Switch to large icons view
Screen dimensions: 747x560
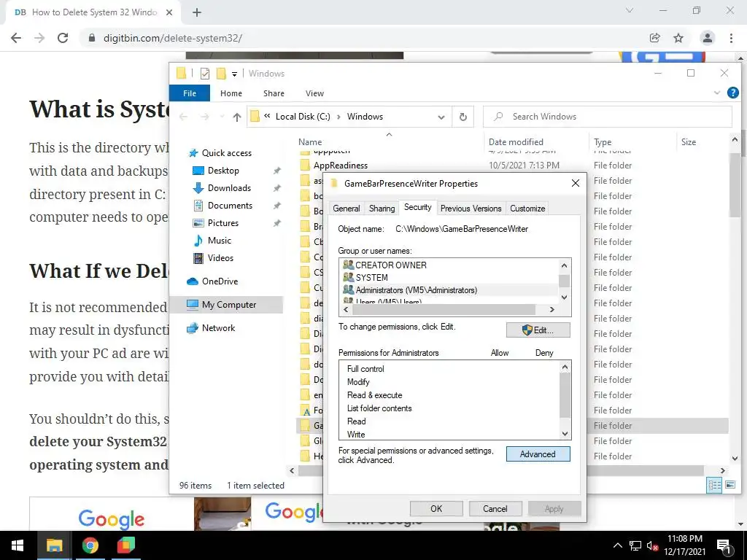coord(729,485)
